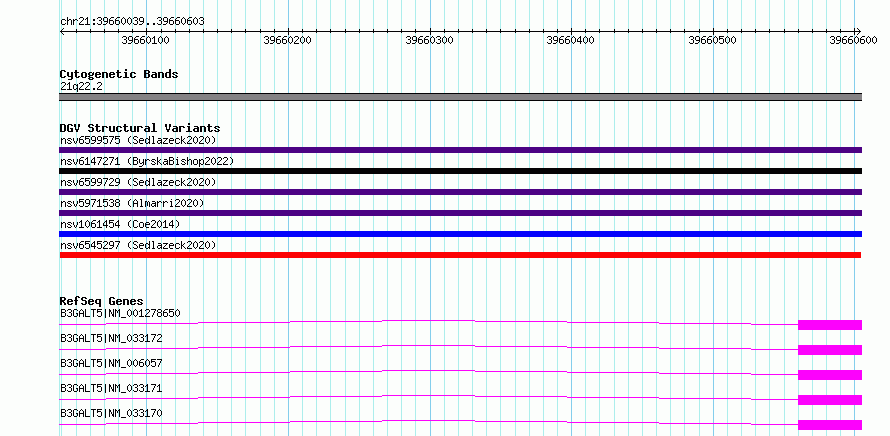Click ruler position 39660400
This screenshot has height=436, width=890.
[570, 40]
